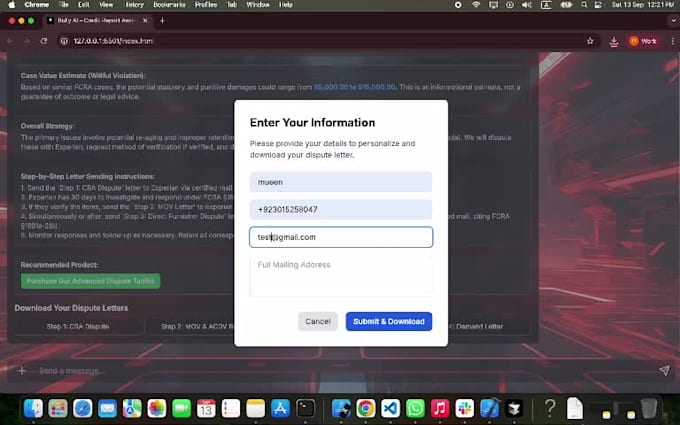Open Control Center in menu bar
This screenshot has width=680, height=425.
[x=598, y=5]
